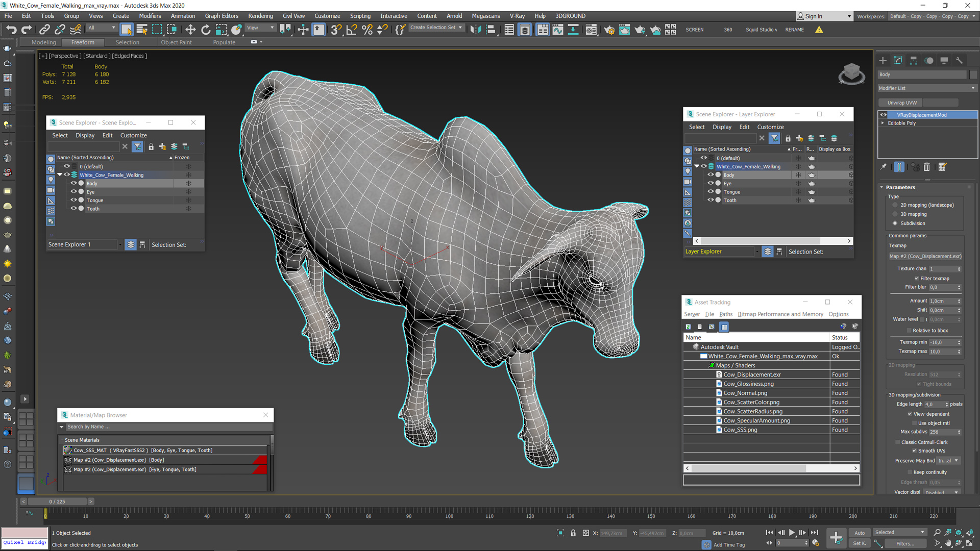Open the Modify tab in command panel
Viewport: 980px width, 551px height.
tap(898, 61)
